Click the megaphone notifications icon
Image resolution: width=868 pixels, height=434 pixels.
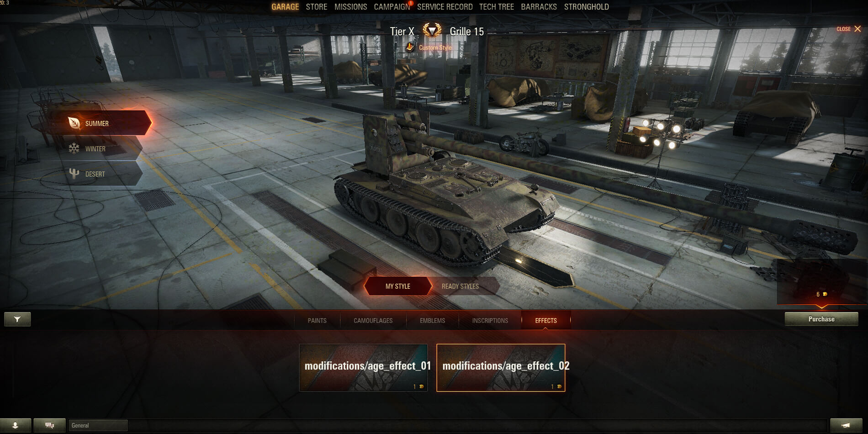[846, 425]
